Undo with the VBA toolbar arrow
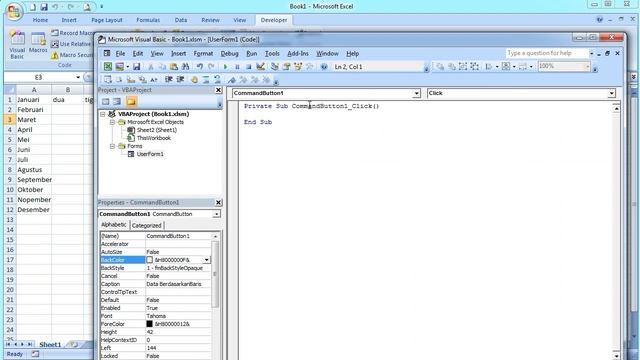Viewport: 640px width, 360px height. (x=199, y=67)
